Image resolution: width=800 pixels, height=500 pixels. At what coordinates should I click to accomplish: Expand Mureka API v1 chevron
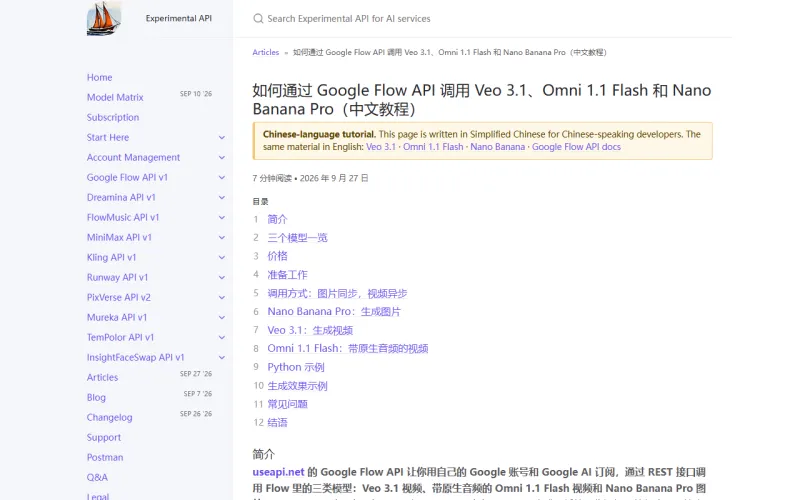[222, 317]
